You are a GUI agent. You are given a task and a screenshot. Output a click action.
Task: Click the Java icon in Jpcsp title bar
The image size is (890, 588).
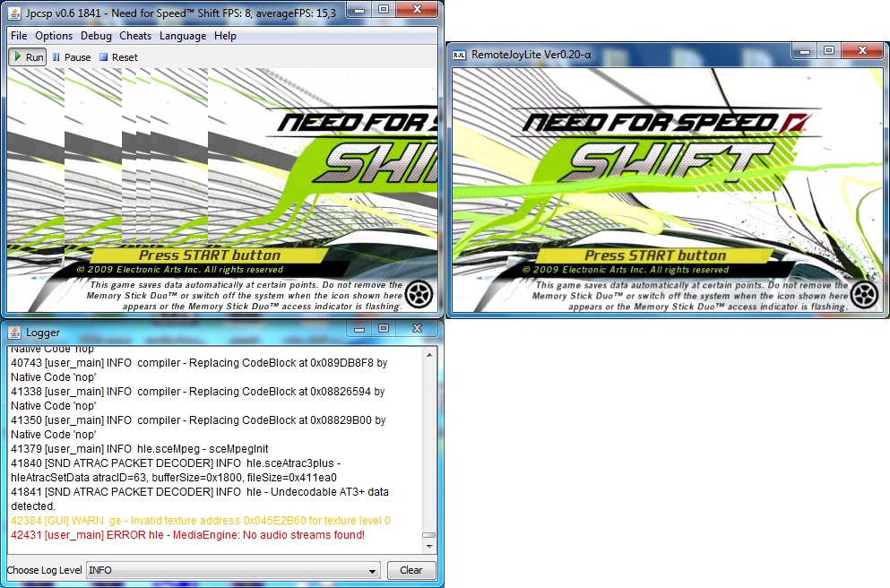(14, 11)
